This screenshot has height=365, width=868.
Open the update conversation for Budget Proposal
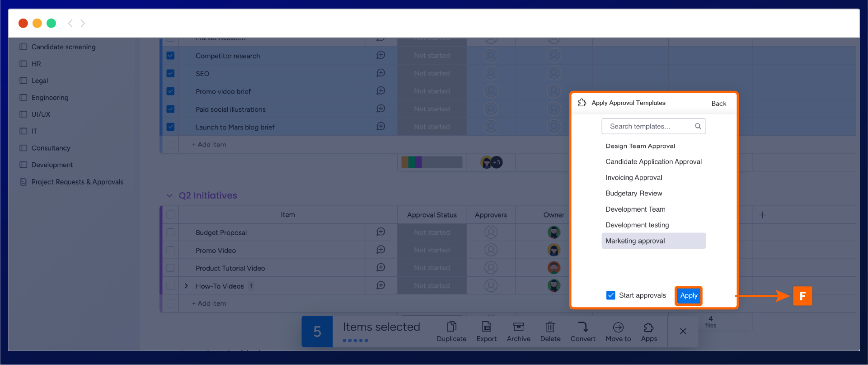pyautogui.click(x=381, y=232)
